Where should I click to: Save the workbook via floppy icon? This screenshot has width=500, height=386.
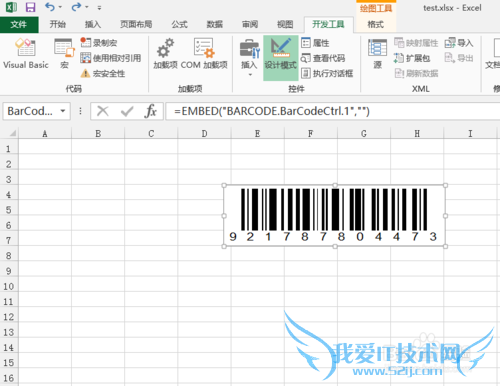30,7
